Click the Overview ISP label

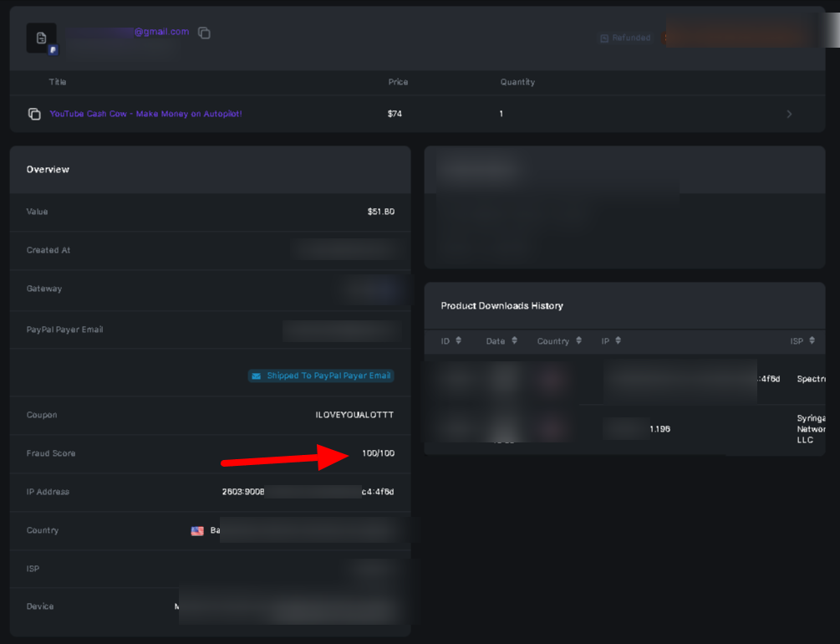click(x=33, y=569)
